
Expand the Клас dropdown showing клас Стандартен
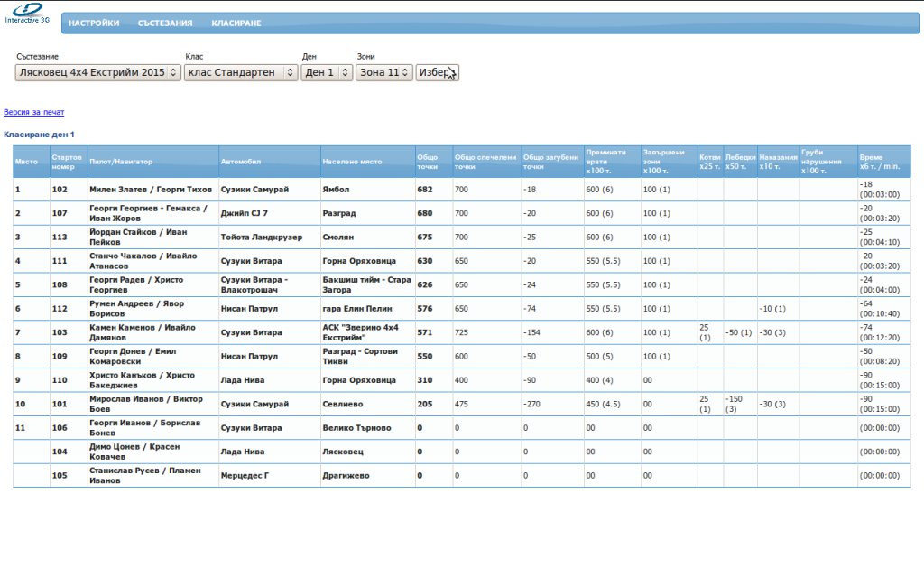pyautogui.click(x=240, y=72)
